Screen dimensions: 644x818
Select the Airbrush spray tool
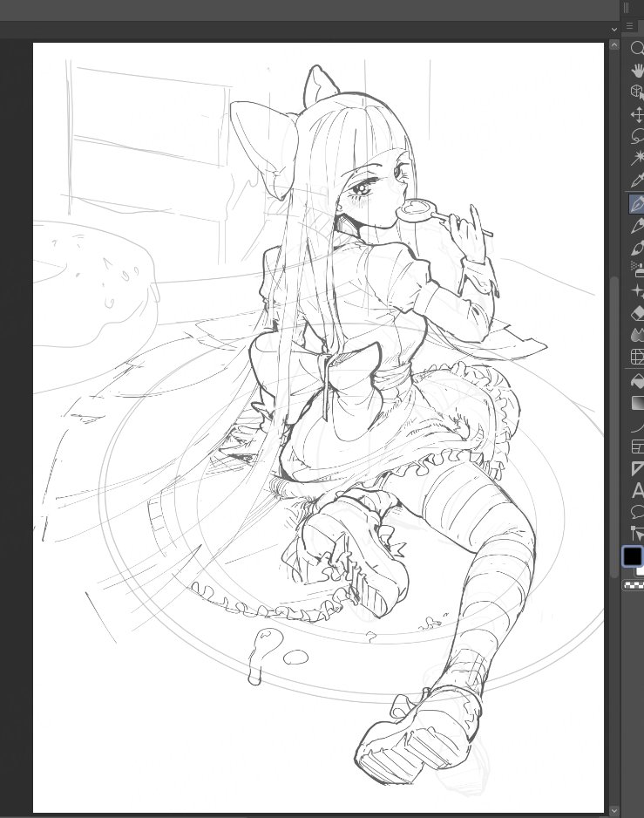(637, 269)
